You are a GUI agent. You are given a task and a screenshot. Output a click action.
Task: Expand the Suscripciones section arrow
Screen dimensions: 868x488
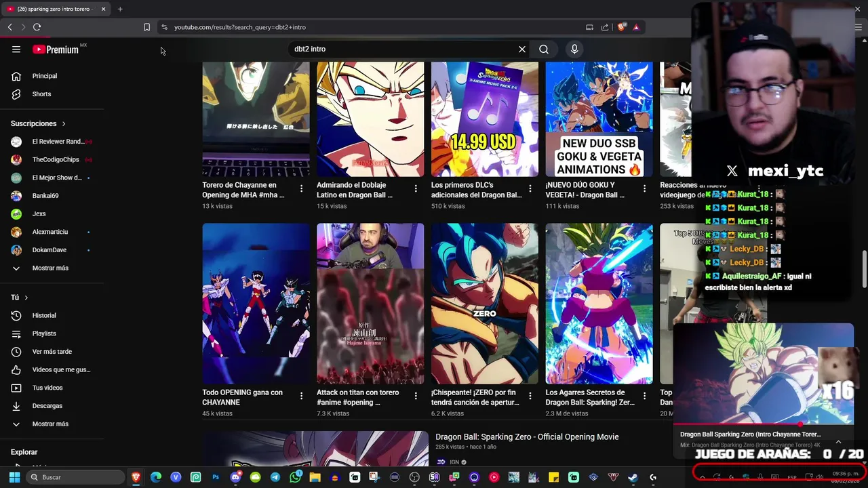[x=64, y=124]
